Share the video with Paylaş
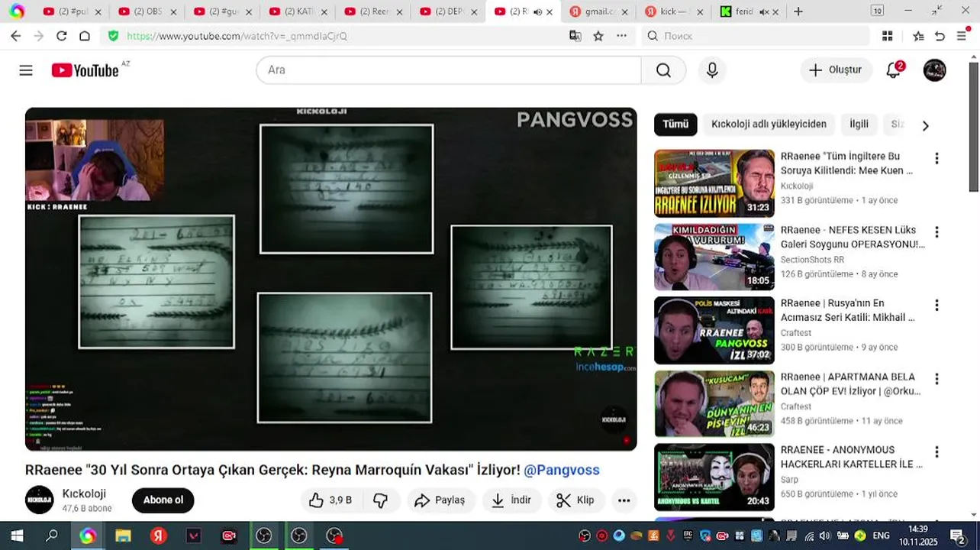Image resolution: width=980 pixels, height=550 pixels. pos(440,500)
